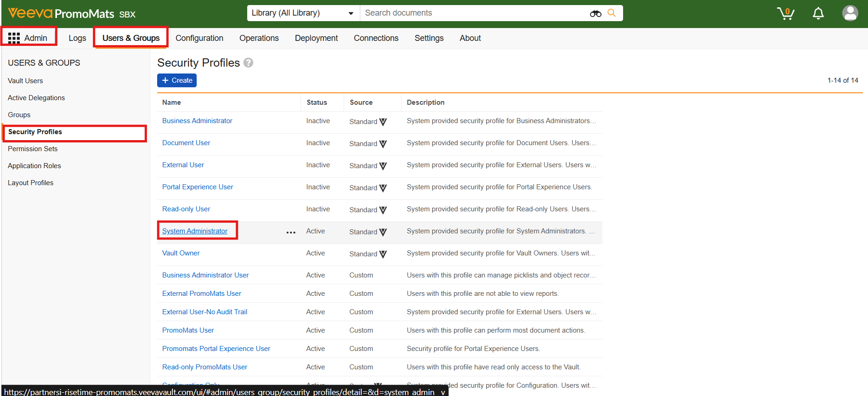Focus the Search documents field
This screenshot has height=396, width=868.
click(473, 13)
